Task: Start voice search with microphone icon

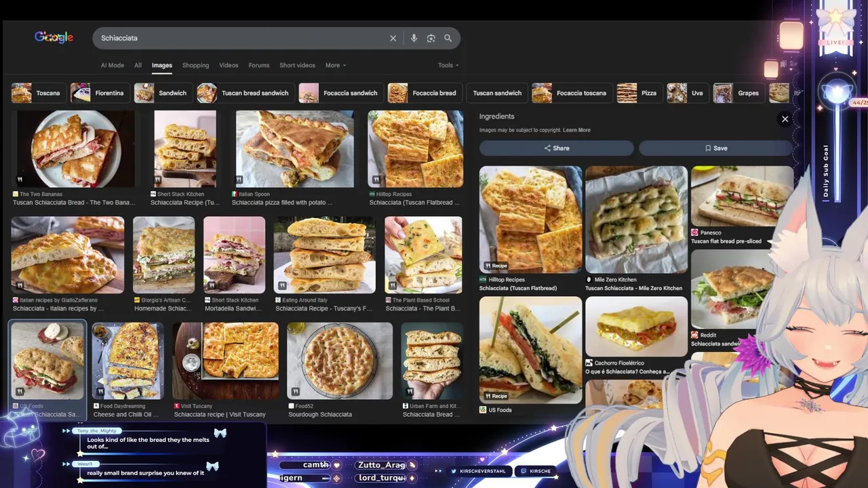Action: (414, 38)
